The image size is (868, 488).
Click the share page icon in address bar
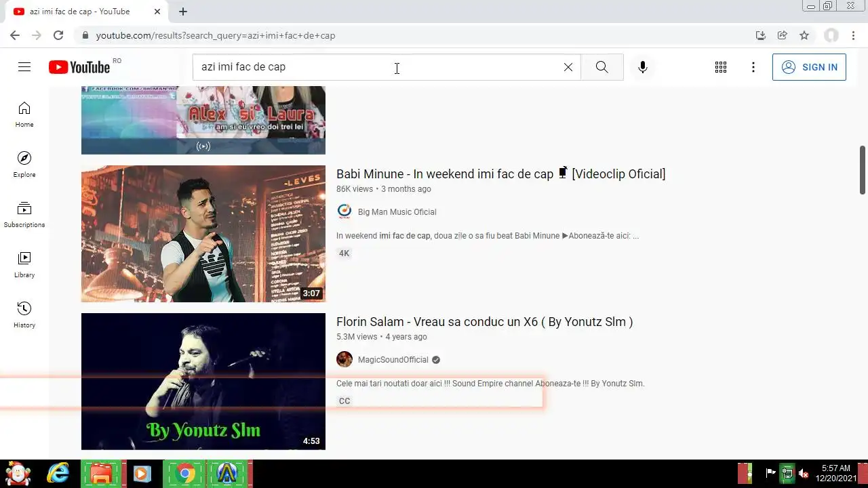pos(783,35)
